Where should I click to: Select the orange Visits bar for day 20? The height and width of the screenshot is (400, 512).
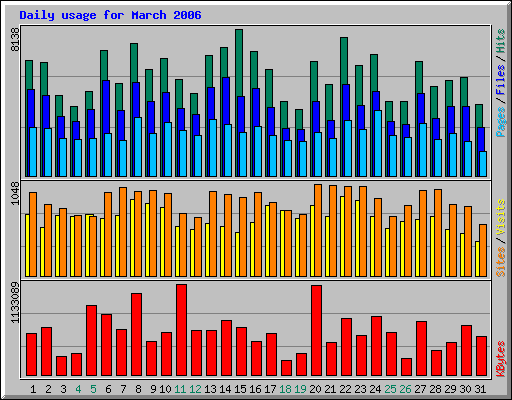coord(318,231)
